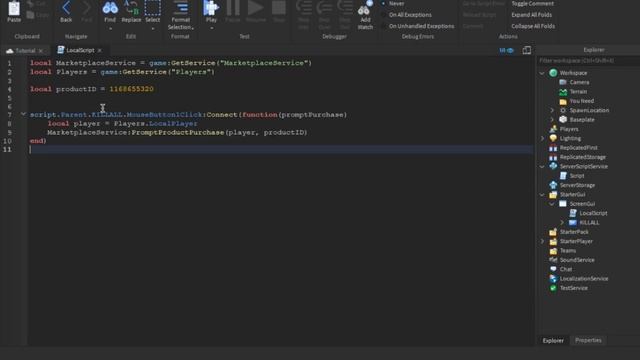
Task: Switch to the Properties panel tab
Action: click(x=588, y=340)
